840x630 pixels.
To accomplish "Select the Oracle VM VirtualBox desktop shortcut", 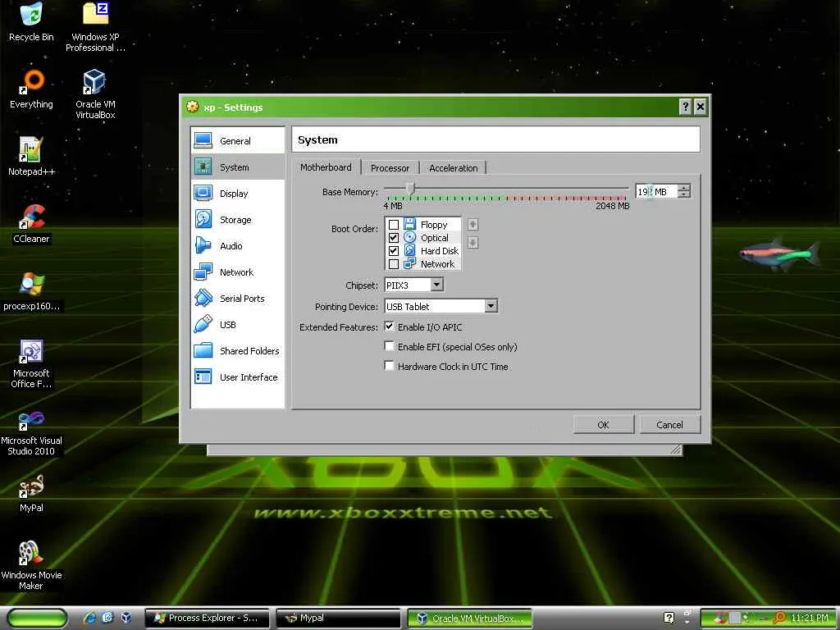I will coord(95,94).
